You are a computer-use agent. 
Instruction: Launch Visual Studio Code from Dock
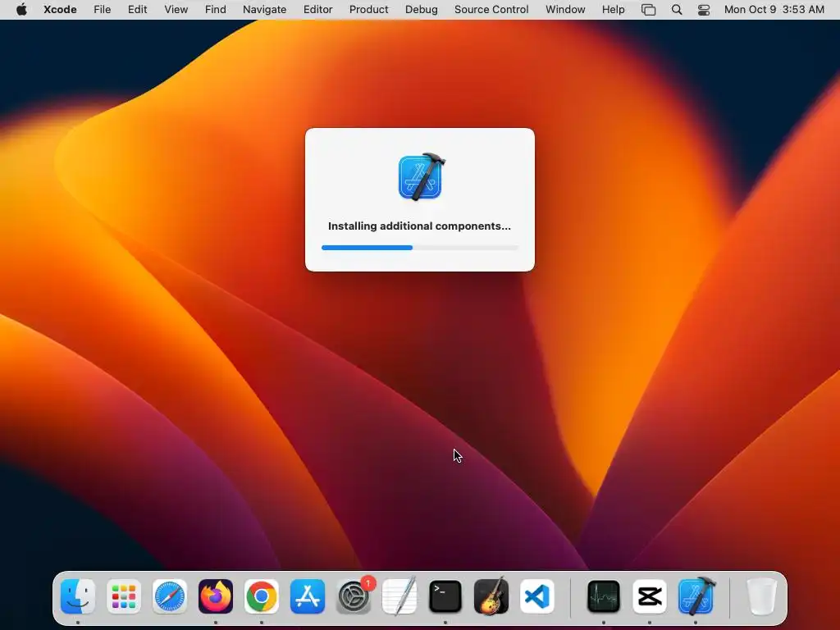click(537, 596)
